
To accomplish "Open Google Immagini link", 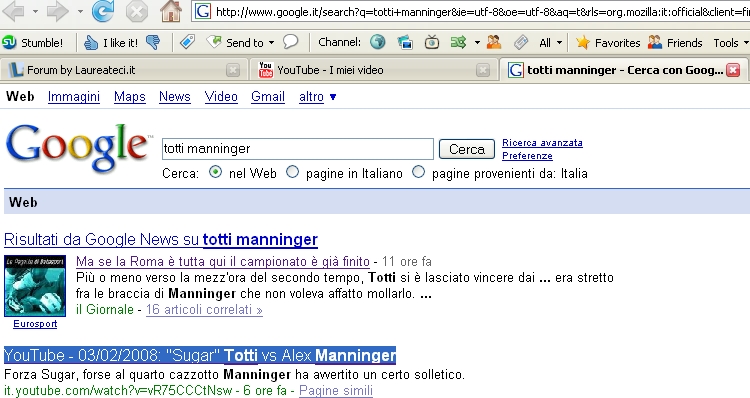I will click(x=74, y=97).
